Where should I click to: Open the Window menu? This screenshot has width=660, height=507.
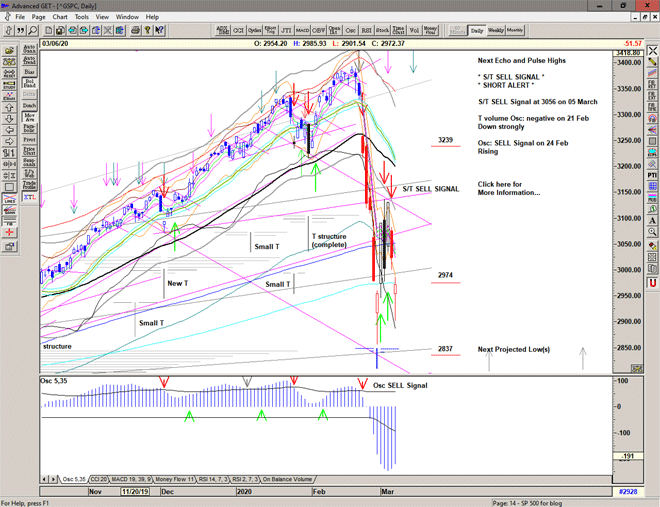(x=127, y=17)
